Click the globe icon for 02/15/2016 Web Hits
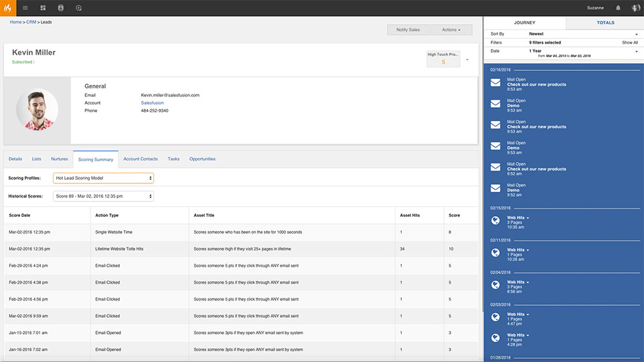Image resolution: width=644 pixels, height=362 pixels. click(496, 220)
